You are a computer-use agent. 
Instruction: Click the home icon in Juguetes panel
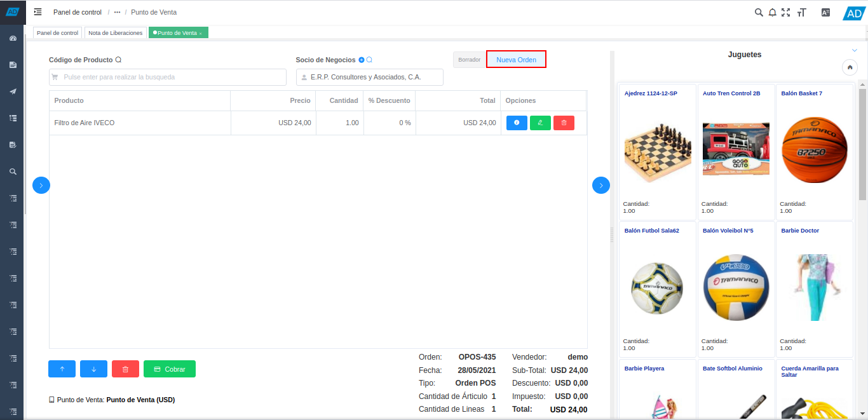[850, 67]
